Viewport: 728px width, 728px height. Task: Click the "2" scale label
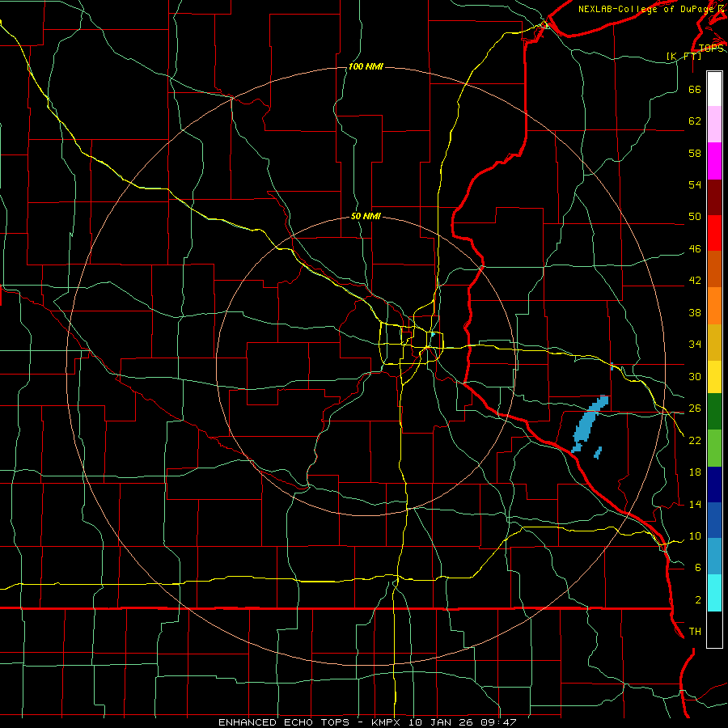[698, 600]
